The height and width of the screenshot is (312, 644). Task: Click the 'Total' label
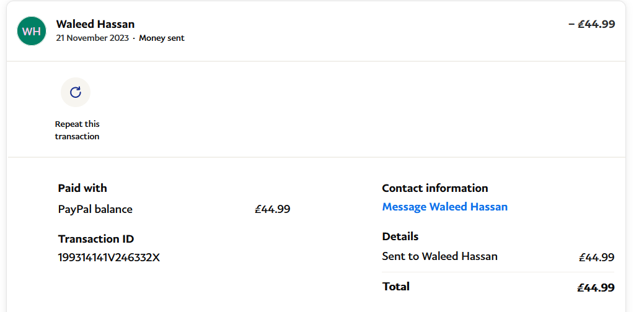(x=396, y=287)
